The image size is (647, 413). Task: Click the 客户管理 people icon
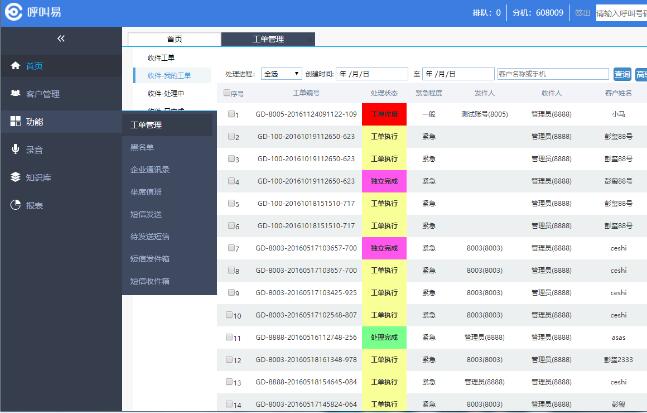click(x=15, y=94)
